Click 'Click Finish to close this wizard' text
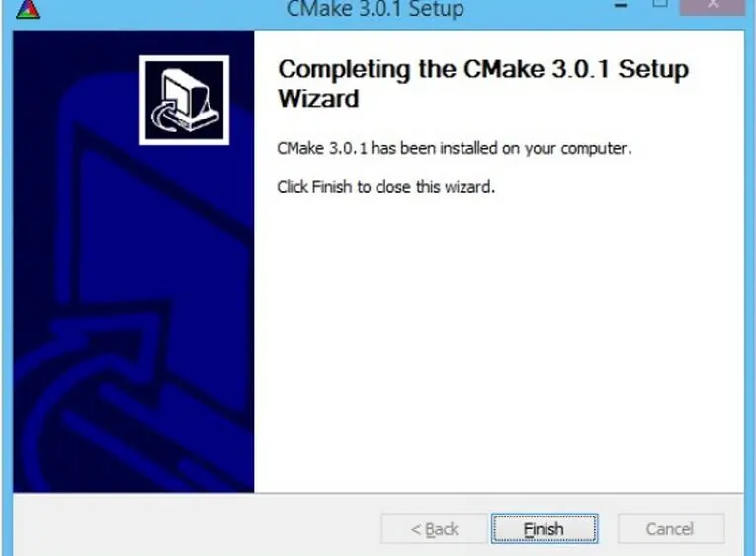Image resolution: width=756 pixels, height=556 pixels. [385, 186]
